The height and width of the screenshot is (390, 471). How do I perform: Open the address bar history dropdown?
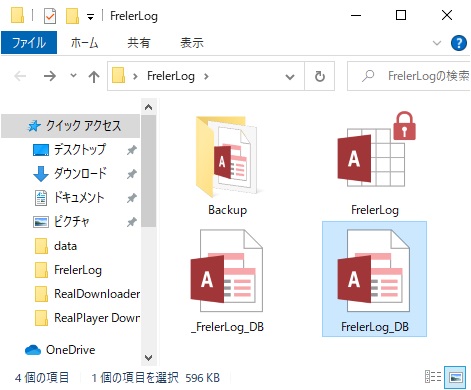[x=290, y=77]
